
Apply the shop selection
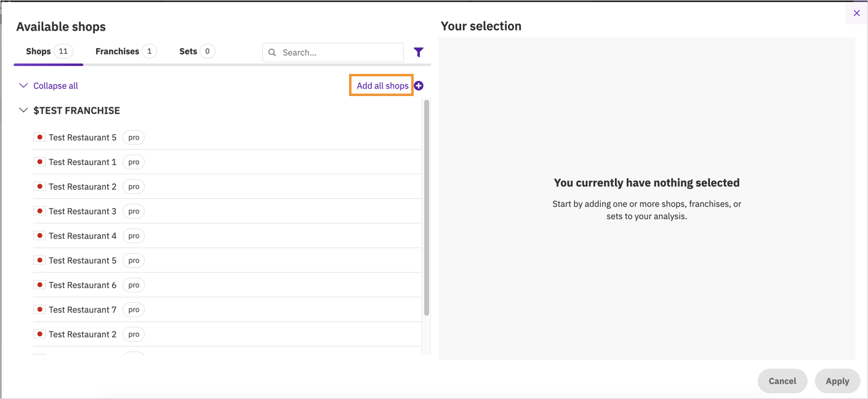pyautogui.click(x=837, y=381)
